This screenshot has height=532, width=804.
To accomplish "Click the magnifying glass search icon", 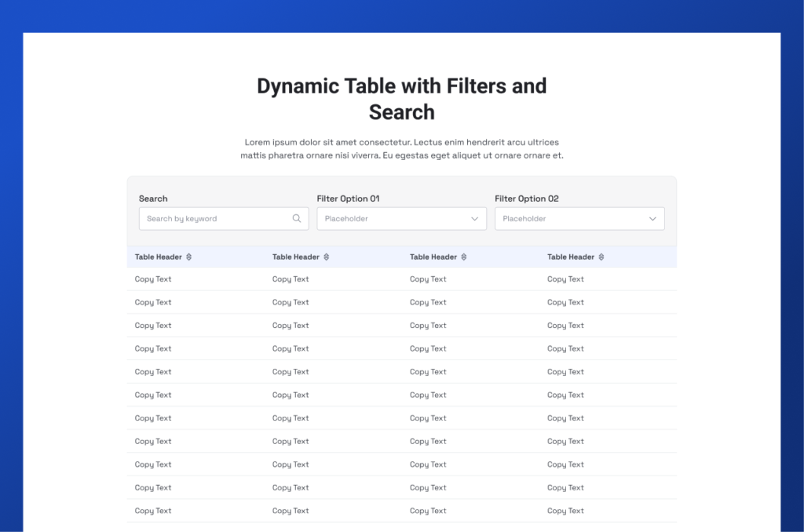I will [x=297, y=219].
